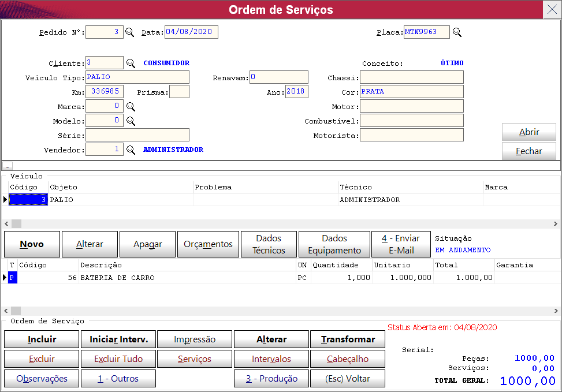Focus the Pedido Nº field
562x392 pixels.
coord(105,32)
